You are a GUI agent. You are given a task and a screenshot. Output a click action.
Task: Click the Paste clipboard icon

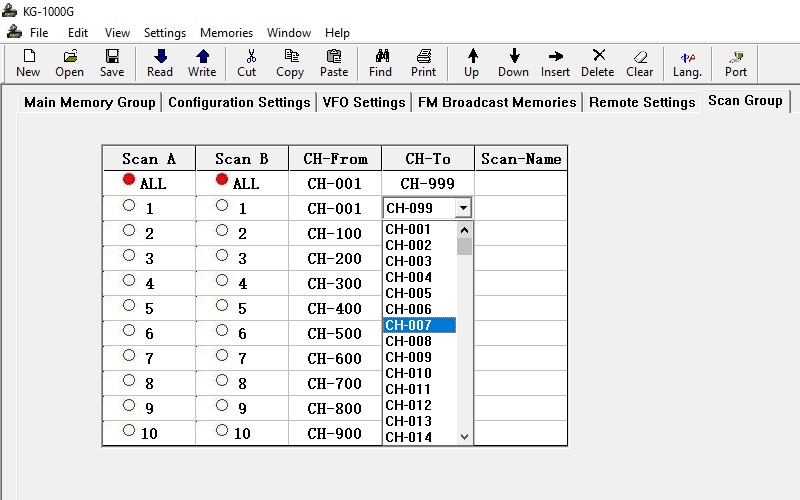[334, 63]
